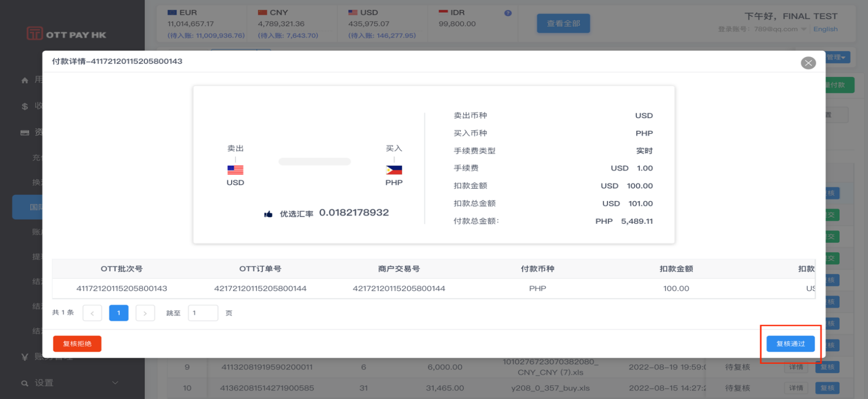The width and height of the screenshot is (868, 399).
Task: Click the 付款币种 column header
Action: [x=537, y=269]
